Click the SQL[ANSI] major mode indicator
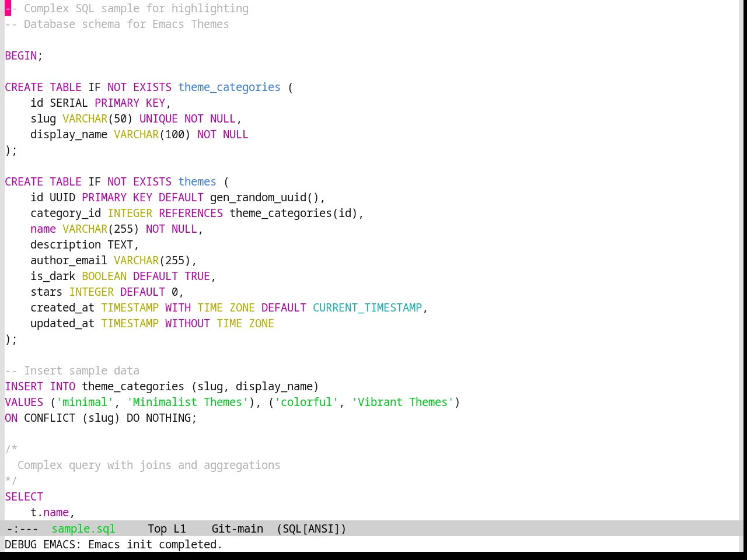Viewport: 747px width, 560px height. point(311,528)
